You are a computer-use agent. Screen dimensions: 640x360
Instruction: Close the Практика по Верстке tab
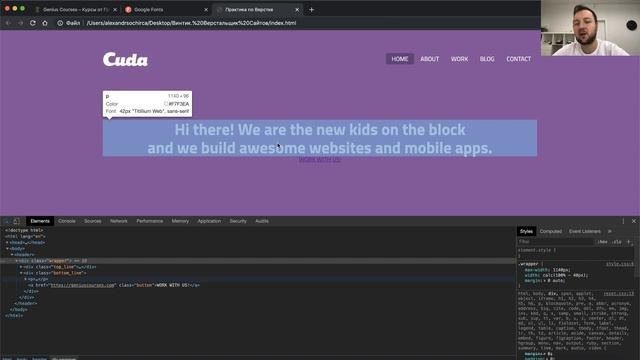[x=297, y=9]
